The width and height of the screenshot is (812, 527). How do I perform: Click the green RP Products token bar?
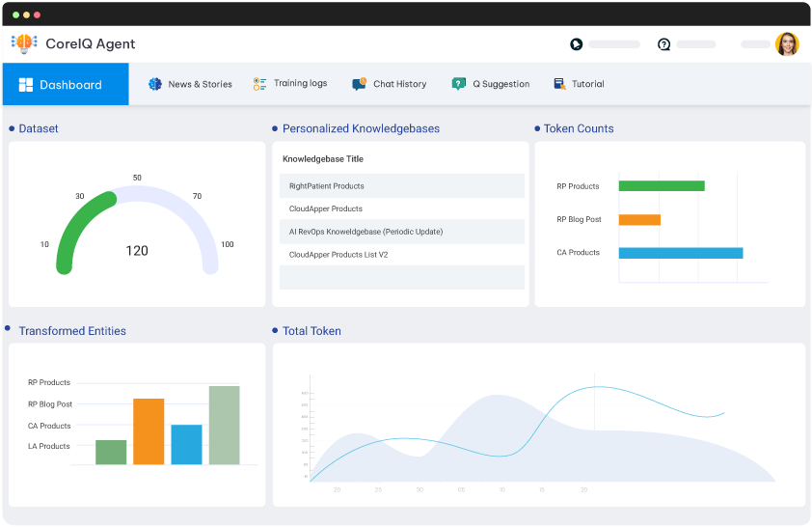point(662,185)
